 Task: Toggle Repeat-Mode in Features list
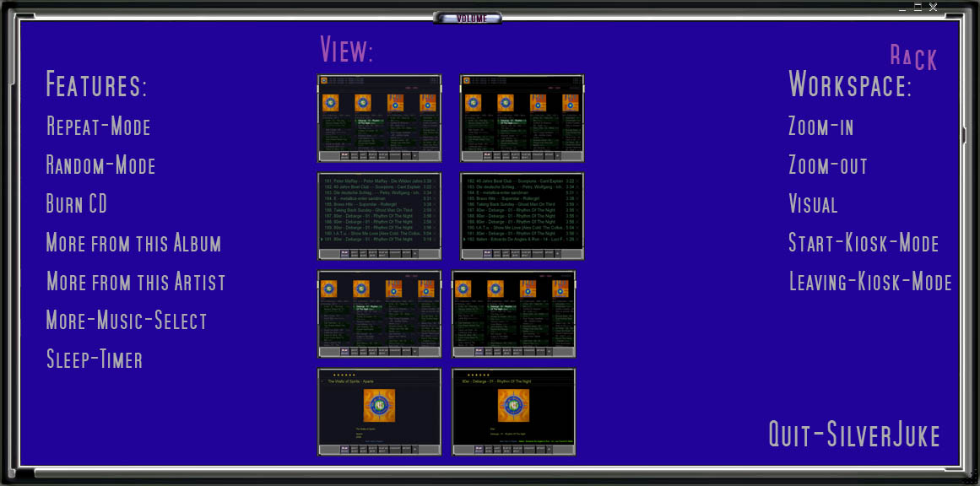[98, 127]
